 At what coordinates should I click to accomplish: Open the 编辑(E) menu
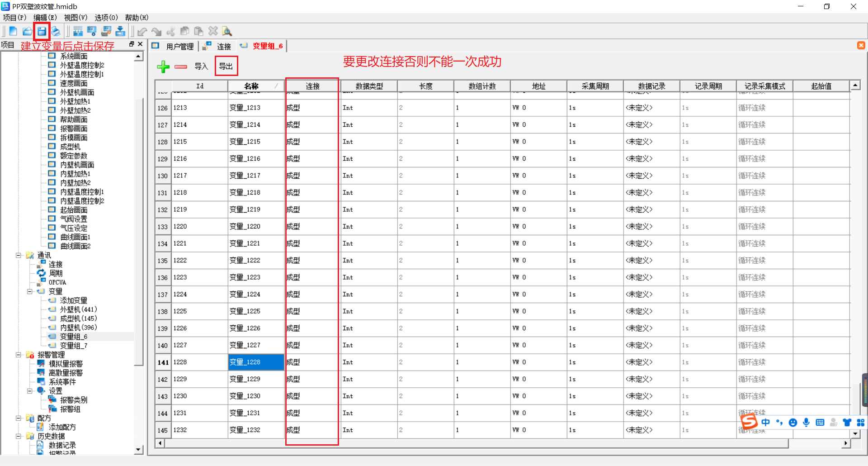(45, 18)
